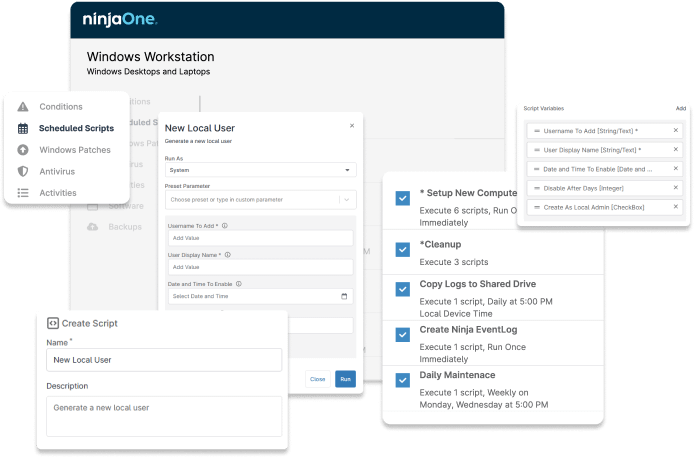Remove the User Display Name variable

pyautogui.click(x=676, y=149)
